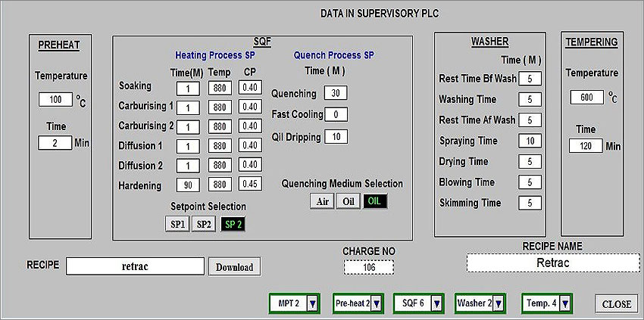Select the CHARGE NO field
The width and height of the screenshot is (644, 320).
[368, 267]
